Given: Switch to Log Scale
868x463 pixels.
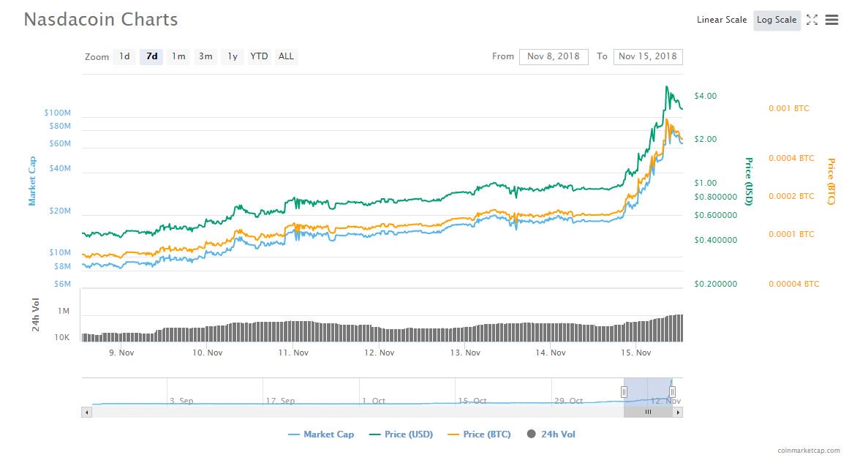Looking at the screenshot, I should [777, 20].
